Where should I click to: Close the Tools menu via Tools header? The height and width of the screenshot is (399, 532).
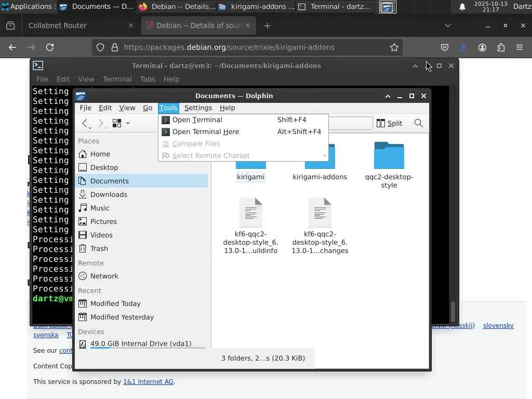[168, 108]
